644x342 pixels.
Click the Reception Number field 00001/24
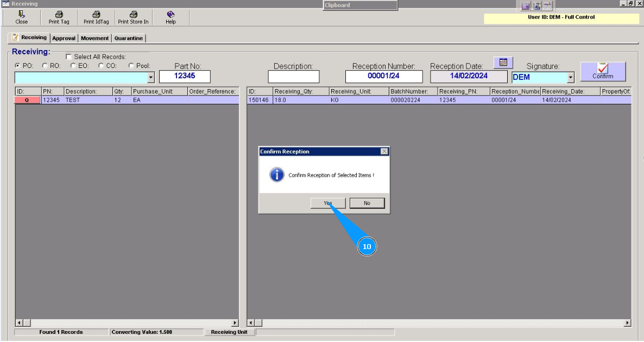click(x=383, y=77)
